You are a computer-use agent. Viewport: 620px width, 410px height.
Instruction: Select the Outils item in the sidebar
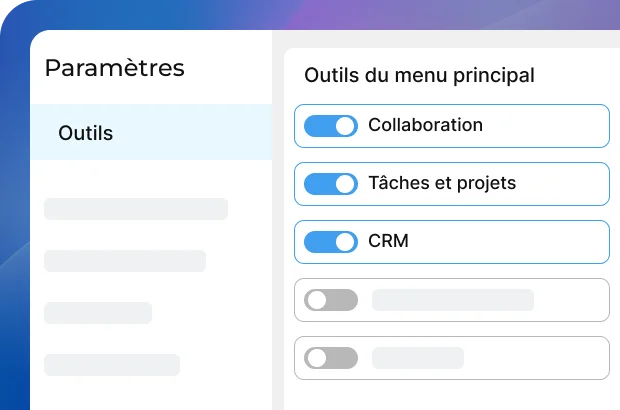[86, 133]
